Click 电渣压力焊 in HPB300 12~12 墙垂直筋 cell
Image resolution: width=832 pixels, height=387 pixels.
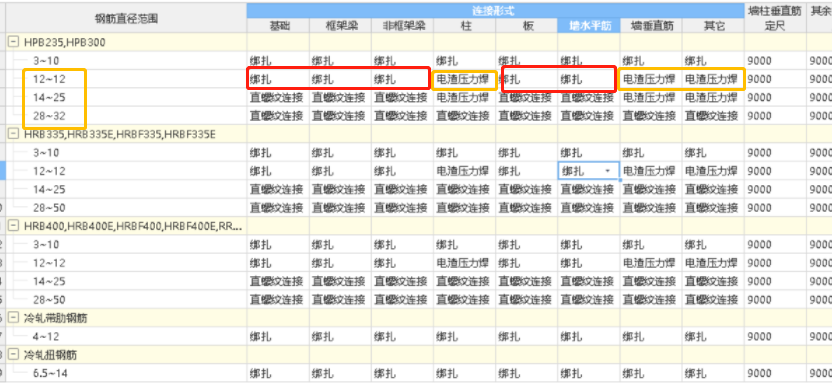click(x=648, y=79)
